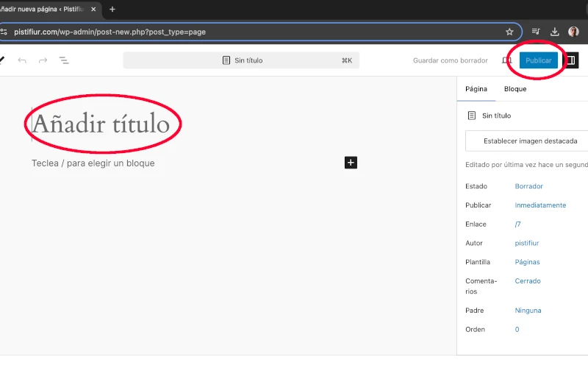
Task: Bookmark this page with the star icon
Action: [509, 32]
